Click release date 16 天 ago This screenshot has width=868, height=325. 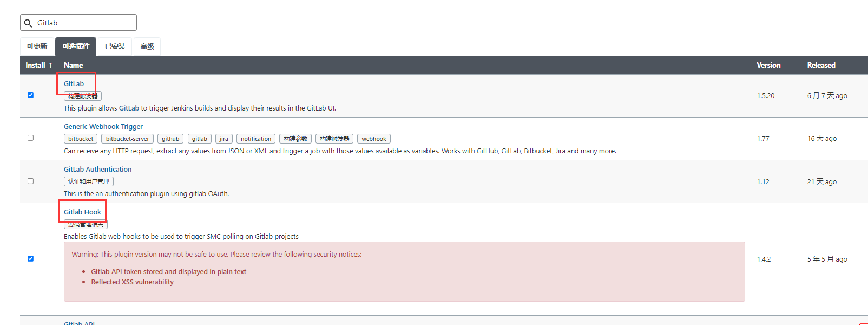(x=822, y=139)
